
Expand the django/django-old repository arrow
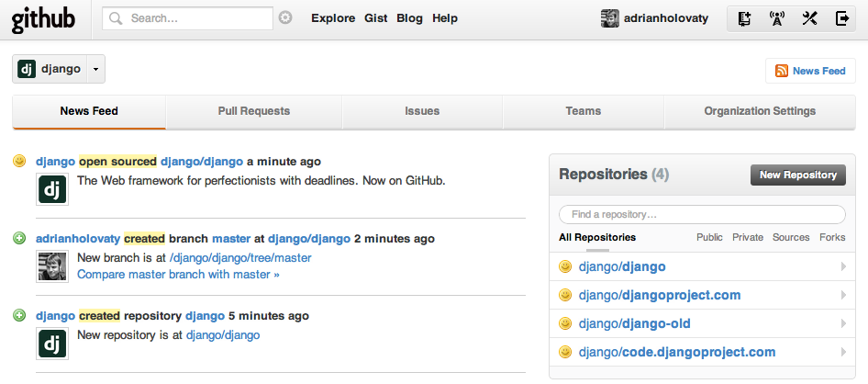coord(842,323)
